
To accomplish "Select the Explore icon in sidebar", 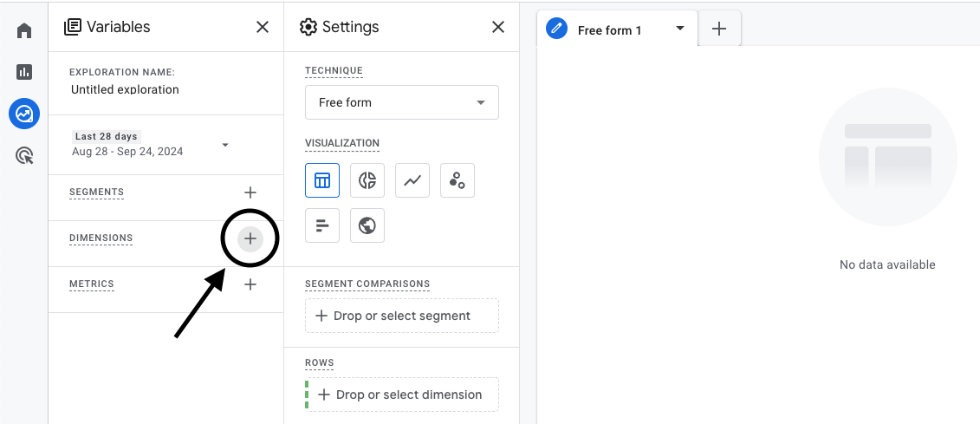I will pyautogui.click(x=24, y=114).
